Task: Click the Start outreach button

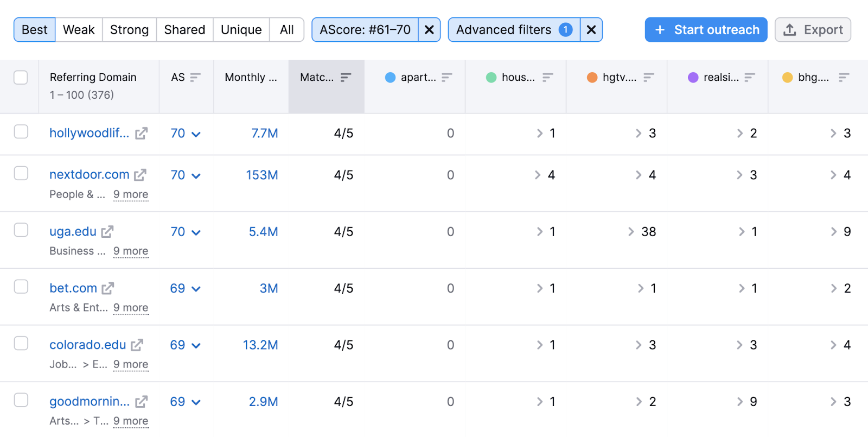Action: [706, 30]
